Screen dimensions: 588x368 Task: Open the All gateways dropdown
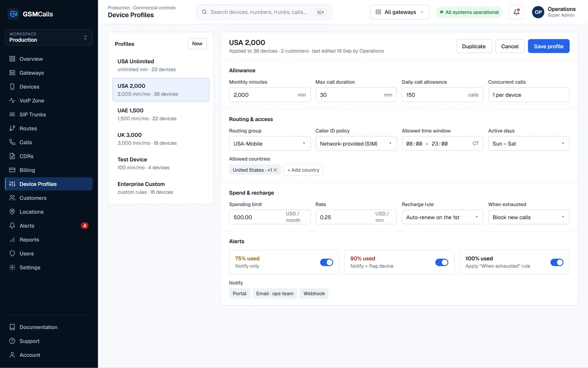tap(400, 12)
